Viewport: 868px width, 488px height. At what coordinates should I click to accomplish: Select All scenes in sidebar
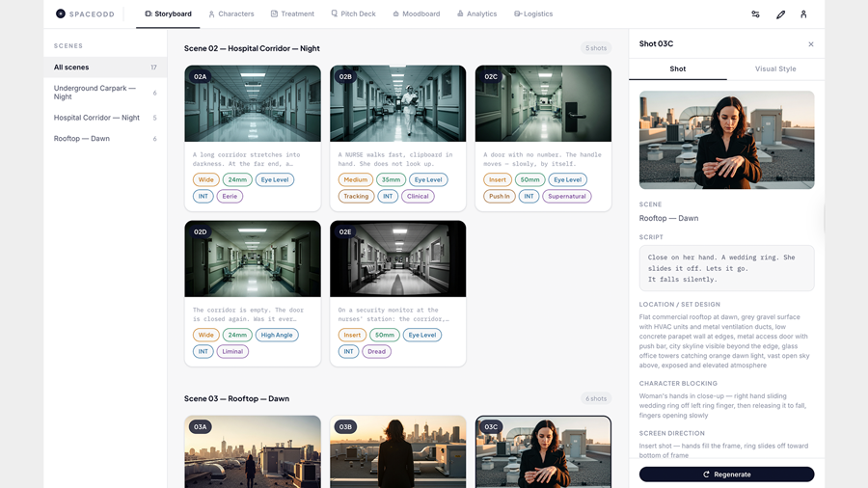105,68
